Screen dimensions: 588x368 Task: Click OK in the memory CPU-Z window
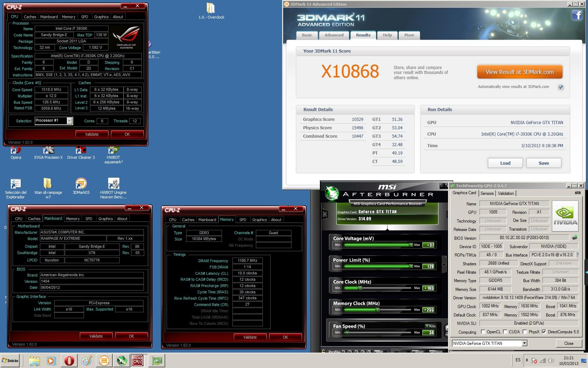pos(285,337)
